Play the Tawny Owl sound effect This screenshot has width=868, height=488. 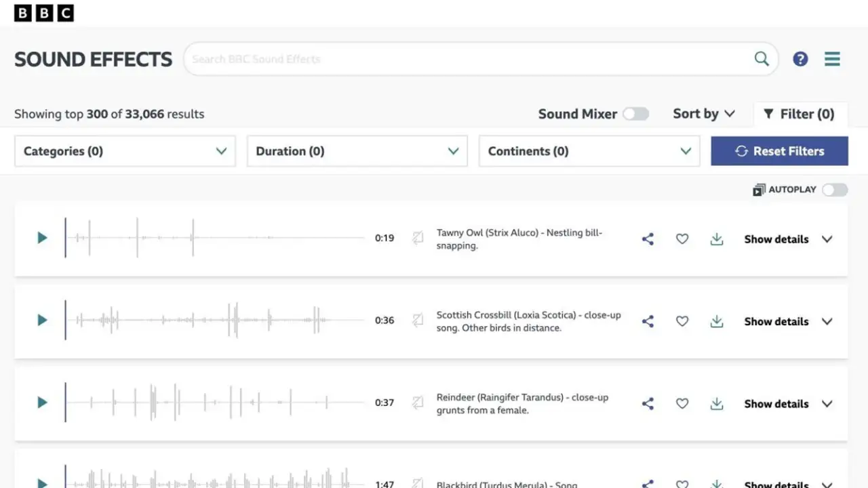pos(42,238)
